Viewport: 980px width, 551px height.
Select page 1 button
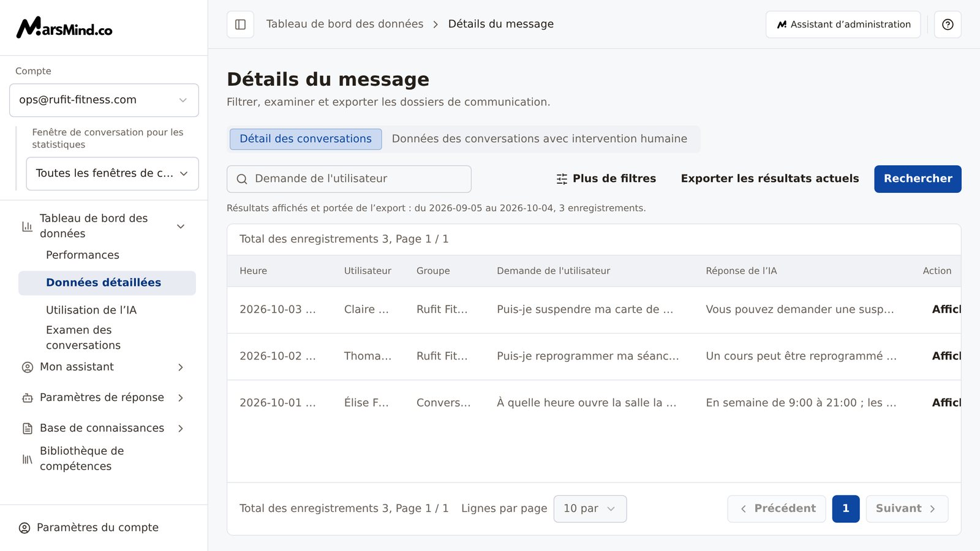846,509
